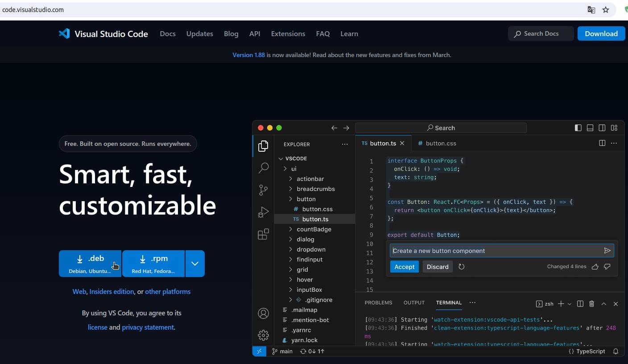
Task: Click the TypeScript language mode indicator
Action: [x=587, y=351]
